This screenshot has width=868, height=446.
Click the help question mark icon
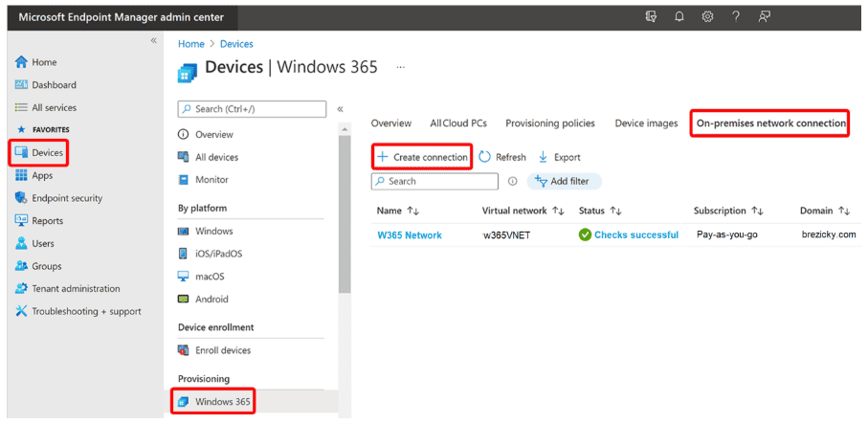[x=736, y=16]
